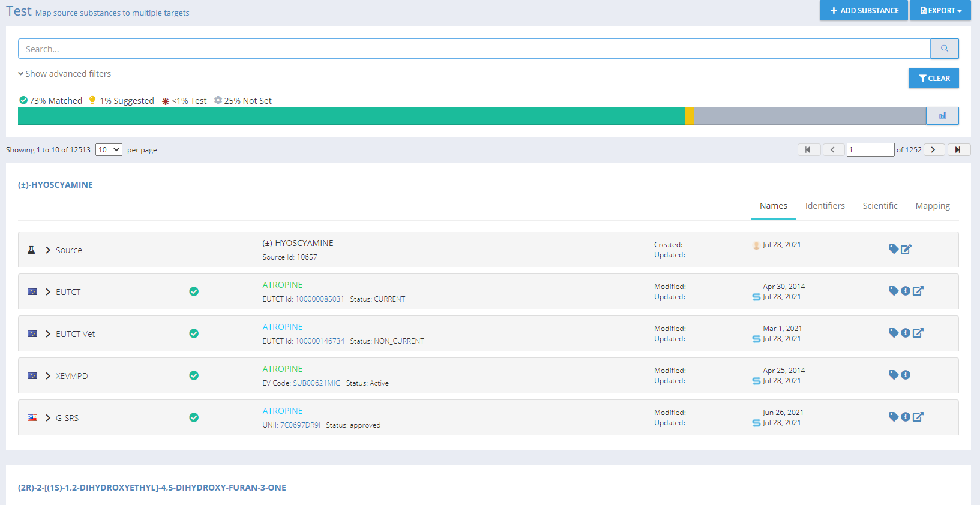
Task: Click the matched checkmark in the XEVMPD row
Action: click(194, 375)
